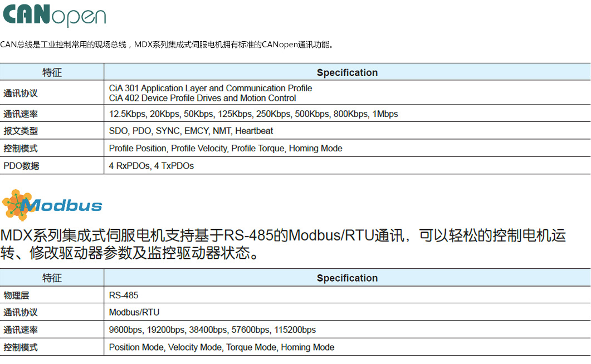This screenshot has height=364, width=591.
Task: Click the baud rate list starting with "9600bps"
Action: point(212,329)
